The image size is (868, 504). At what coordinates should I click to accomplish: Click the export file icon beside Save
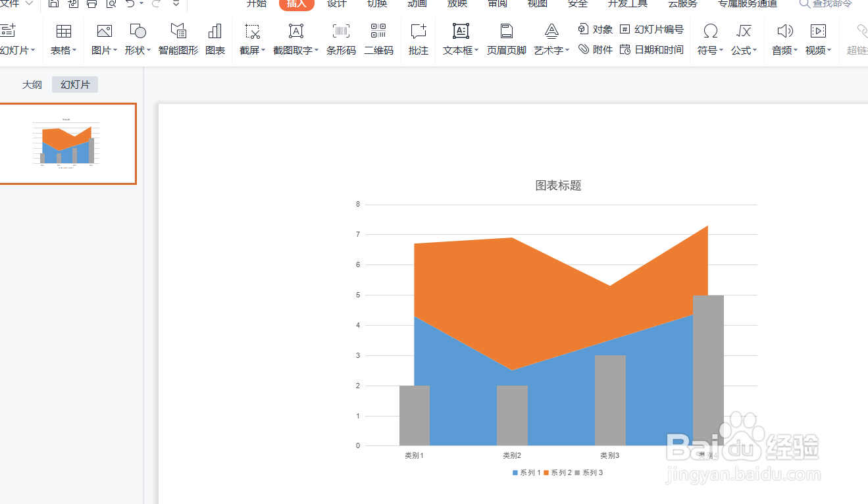click(73, 3)
